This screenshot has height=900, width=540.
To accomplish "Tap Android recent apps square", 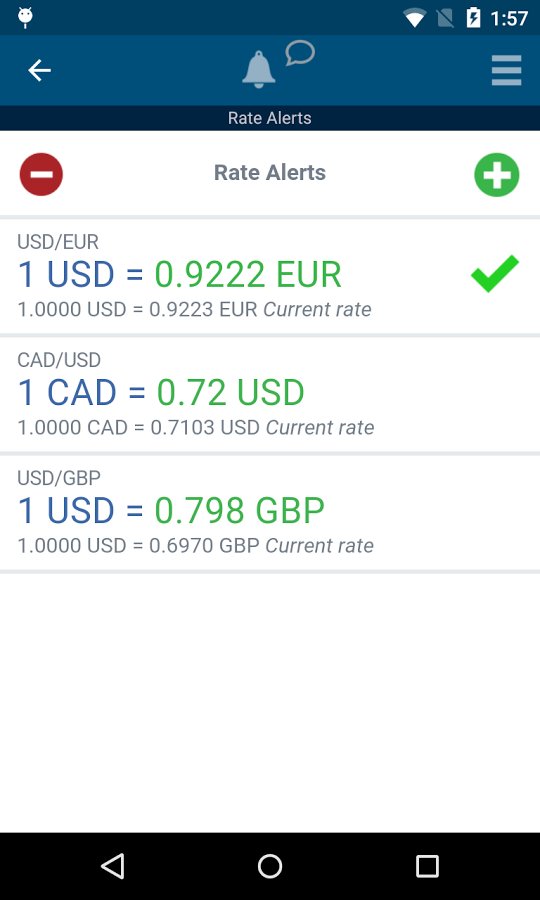I will point(427,866).
